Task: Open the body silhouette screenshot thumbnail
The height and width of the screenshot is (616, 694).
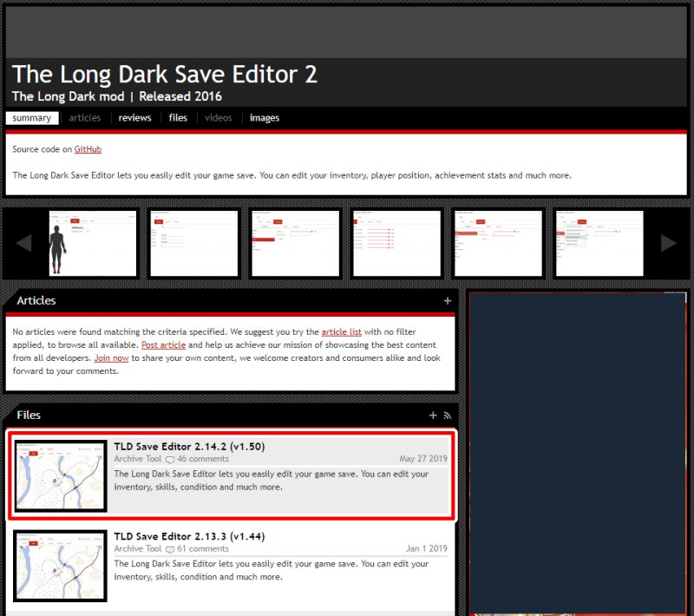Action: tap(93, 243)
